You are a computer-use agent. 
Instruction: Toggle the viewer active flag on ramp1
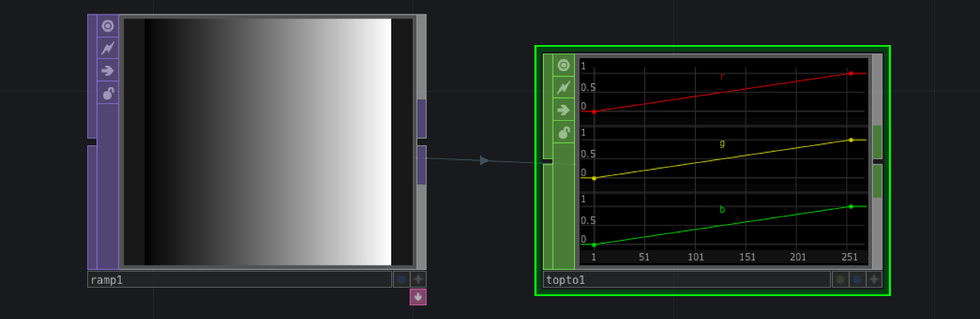[x=108, y=26]
